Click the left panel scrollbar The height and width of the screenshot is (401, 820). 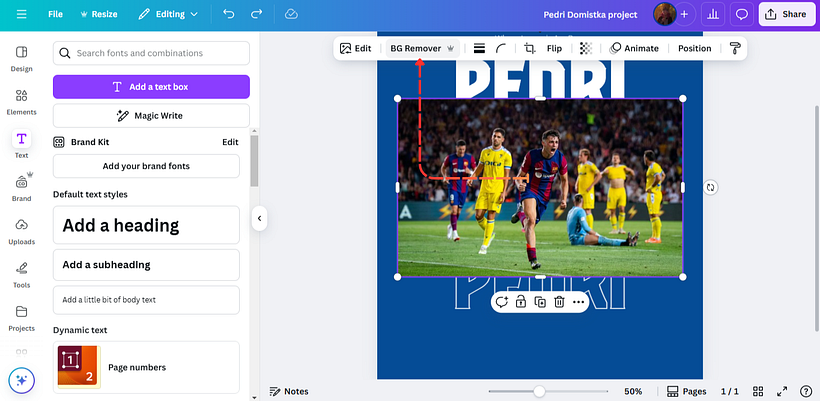pyautogui.click(x=254, y=161)
